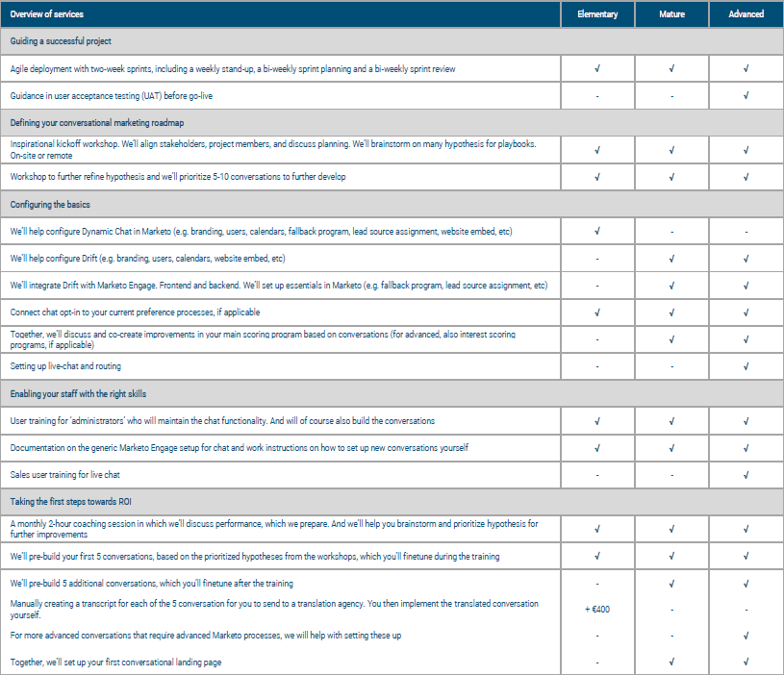Click Elementary checkmark for Dynamic Chat configuration row

[x=597, y=232]
